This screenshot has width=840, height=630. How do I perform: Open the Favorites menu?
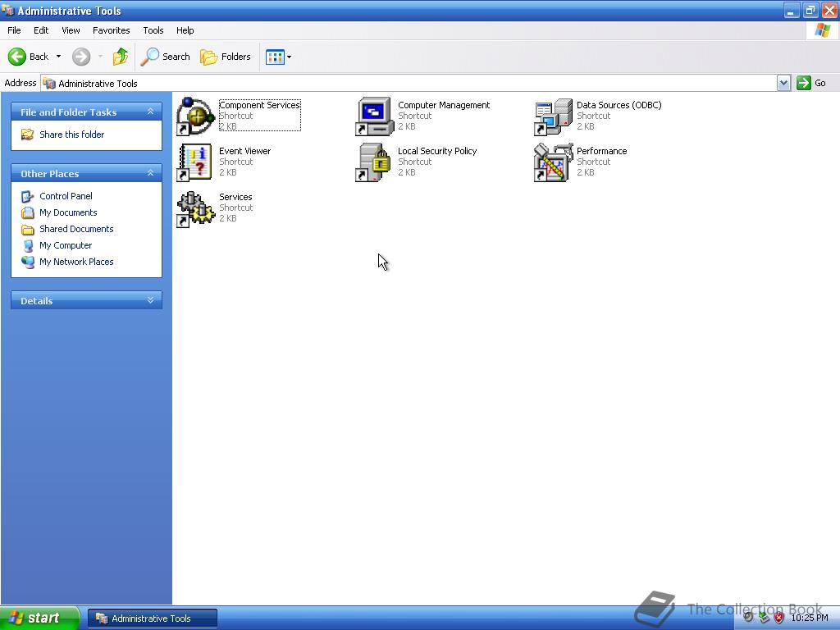click(111, 30)
